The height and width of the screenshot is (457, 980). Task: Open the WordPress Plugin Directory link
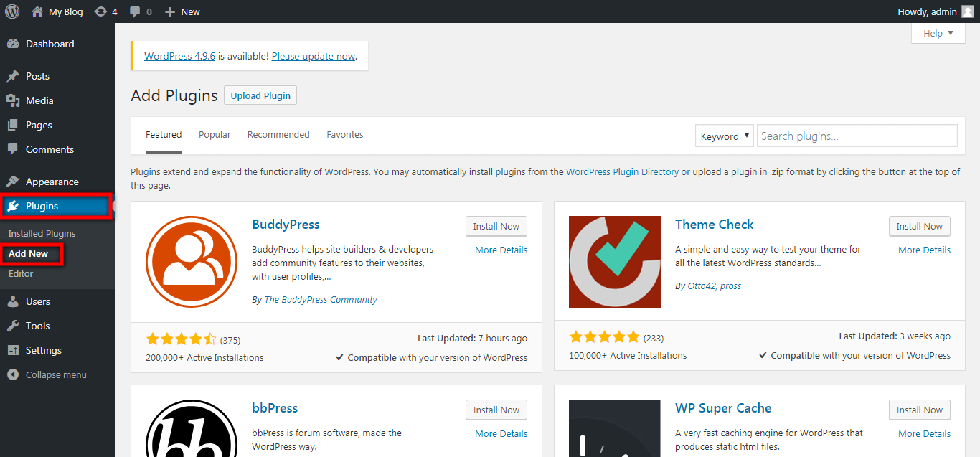pyautogui.click(x=622, y=171)
